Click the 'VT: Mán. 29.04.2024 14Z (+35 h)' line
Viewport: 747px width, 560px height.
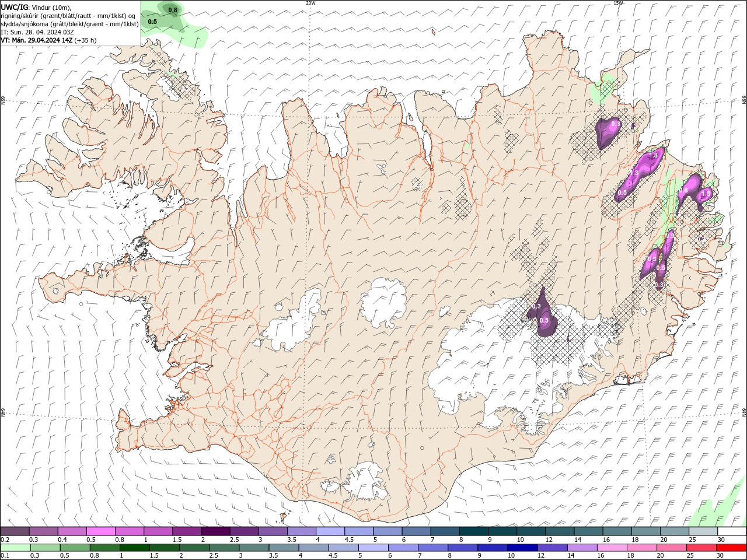48,40
